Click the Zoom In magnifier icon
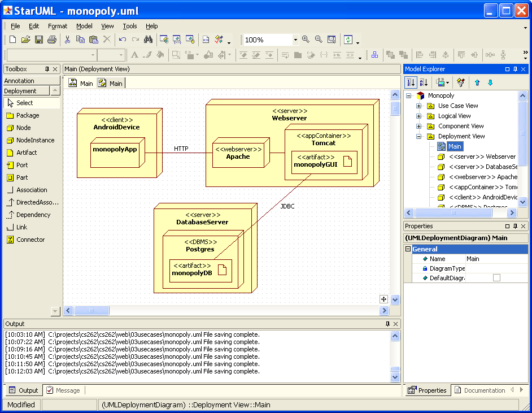Image resolution: width=532 pixels, height=413 pixels. tap(306, 40)
